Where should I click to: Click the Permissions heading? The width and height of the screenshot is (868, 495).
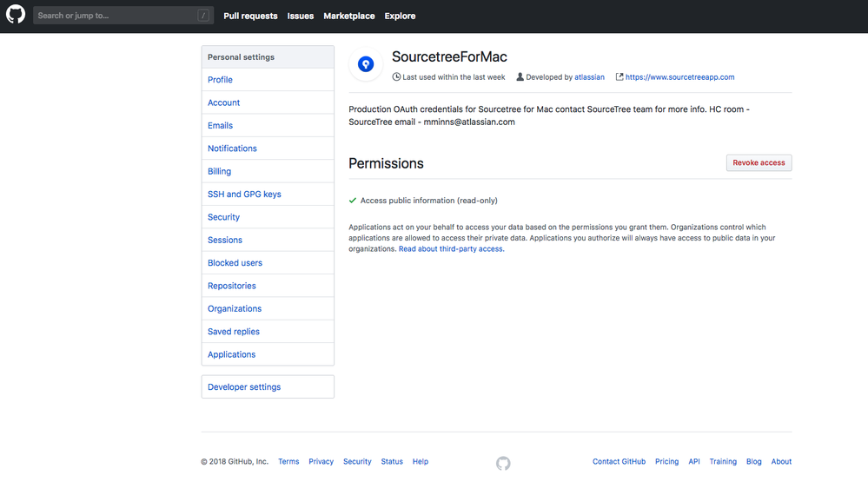tap(386, 163)
